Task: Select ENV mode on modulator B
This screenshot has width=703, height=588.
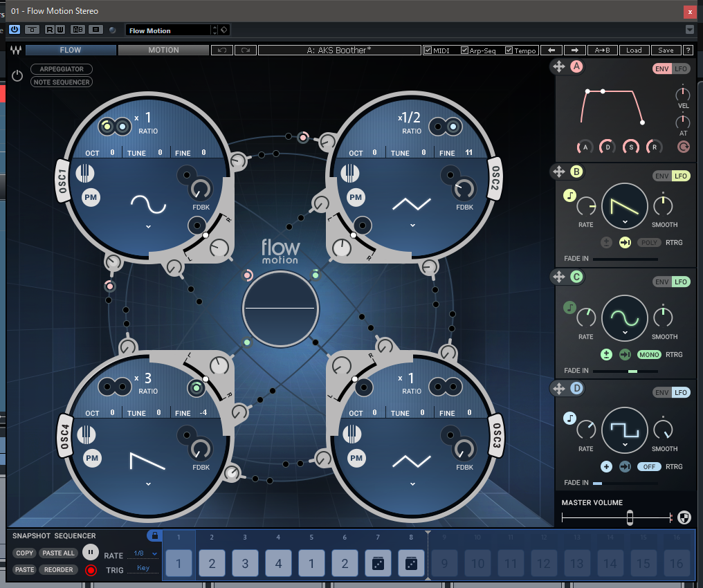Action: [661, 176]
